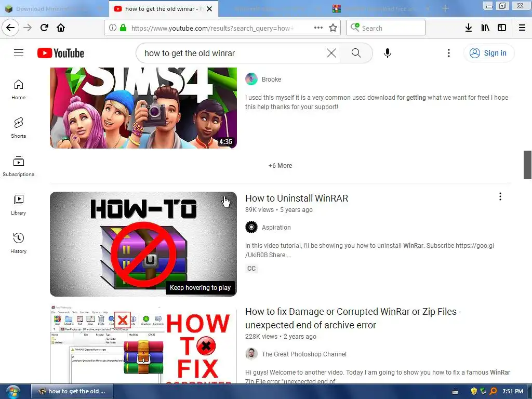Image resolution: width=532 pixels, height=399 pixels.
Task: Open Library in the YouTube sidebar
Action: 18,205
